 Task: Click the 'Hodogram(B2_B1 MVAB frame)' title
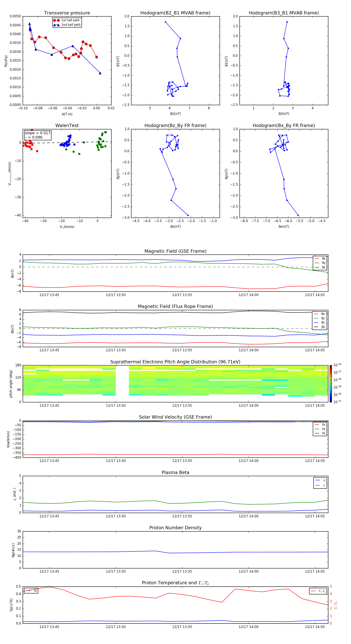coord(175,13)
